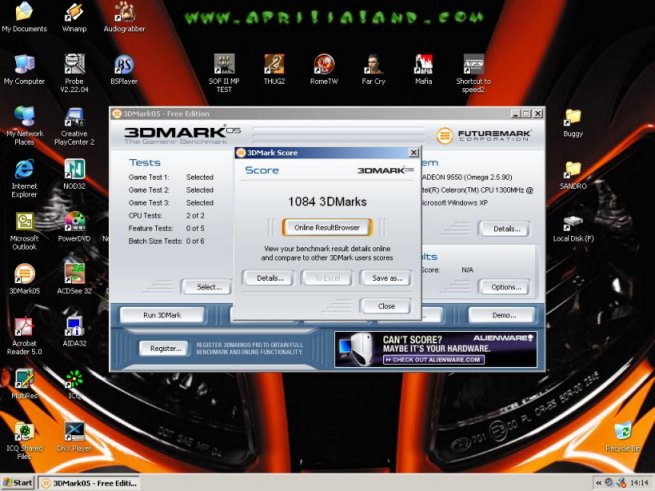The height and width of the screenshot is (491, 655).
Task: Open the Buggy folder on desktop
Action: pos(573,118)
